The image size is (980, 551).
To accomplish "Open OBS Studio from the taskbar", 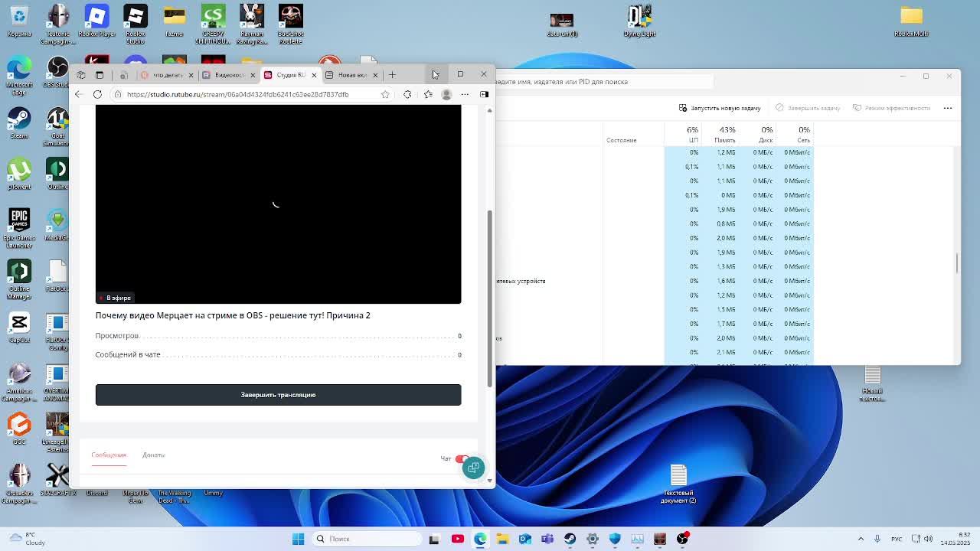I will [x=682, y=539].
